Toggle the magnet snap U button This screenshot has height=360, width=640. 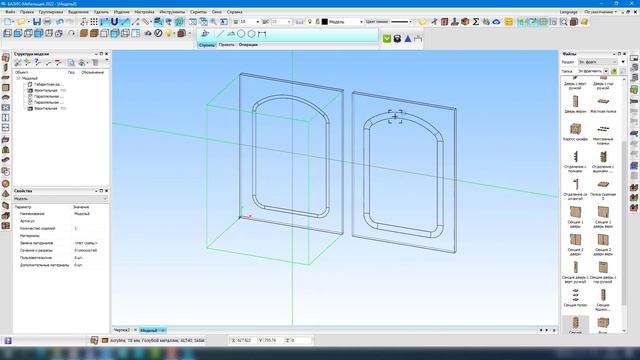tap(114, 22)
